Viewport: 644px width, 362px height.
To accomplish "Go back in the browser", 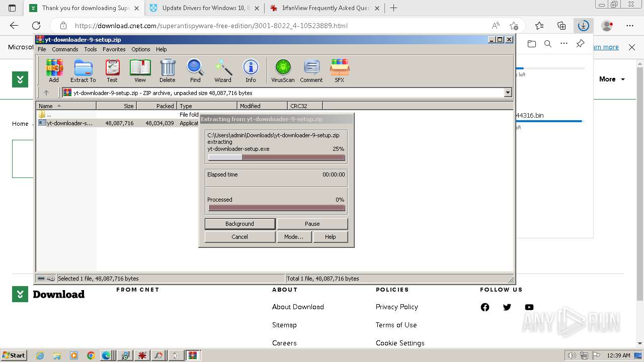I will (14, 26).
